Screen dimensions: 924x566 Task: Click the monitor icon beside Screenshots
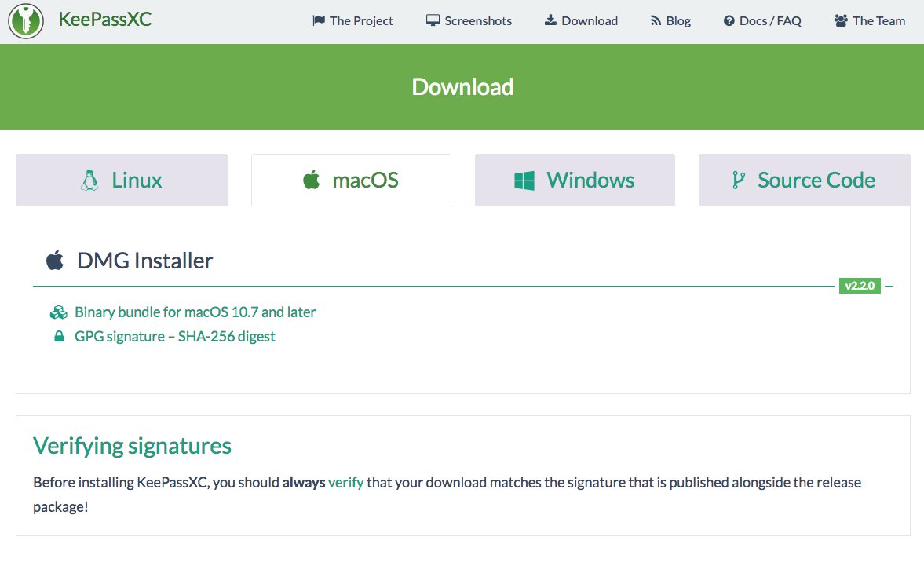(433, 21)
